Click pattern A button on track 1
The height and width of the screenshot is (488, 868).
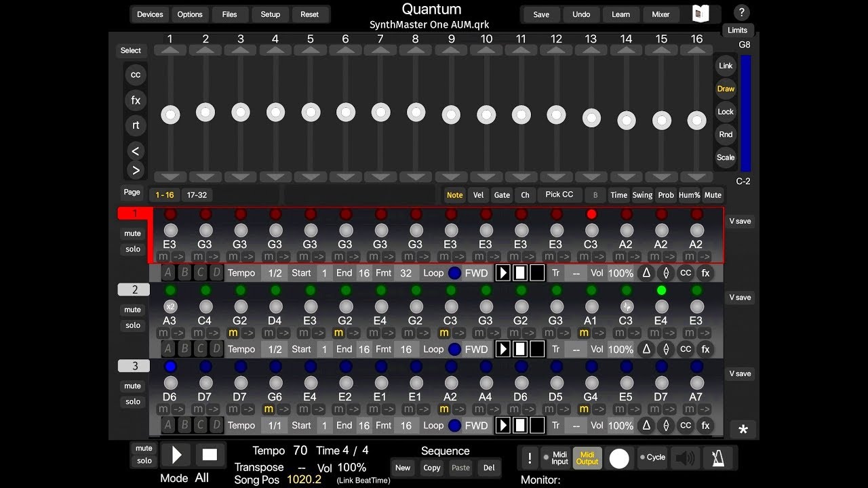tap(168, 272)
